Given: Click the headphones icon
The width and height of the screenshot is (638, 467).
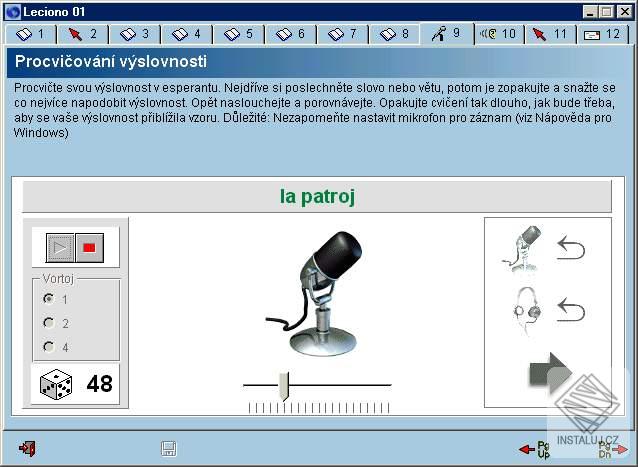Looking at the screenshot, I should pyautogui.click(x=527, y=311).
